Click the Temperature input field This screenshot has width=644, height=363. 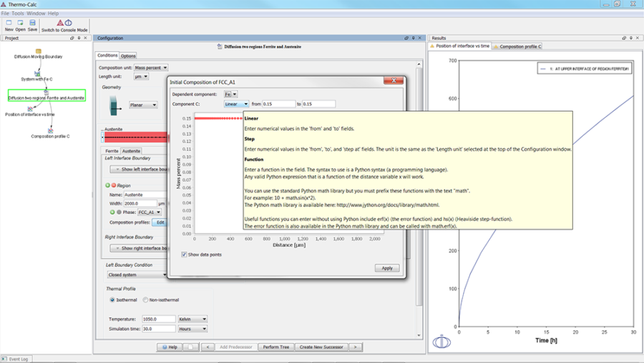click(x=158, y=319)
